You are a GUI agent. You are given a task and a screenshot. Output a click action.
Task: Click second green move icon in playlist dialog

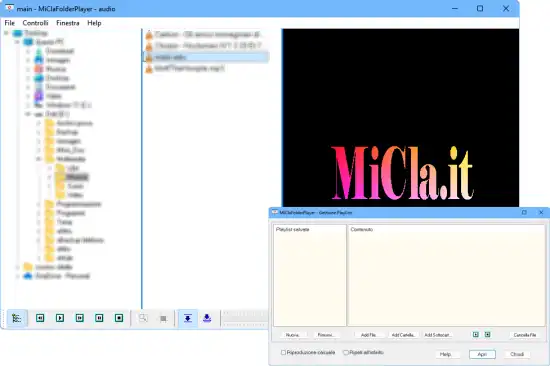pyautogui.click(x=488, y=335)
